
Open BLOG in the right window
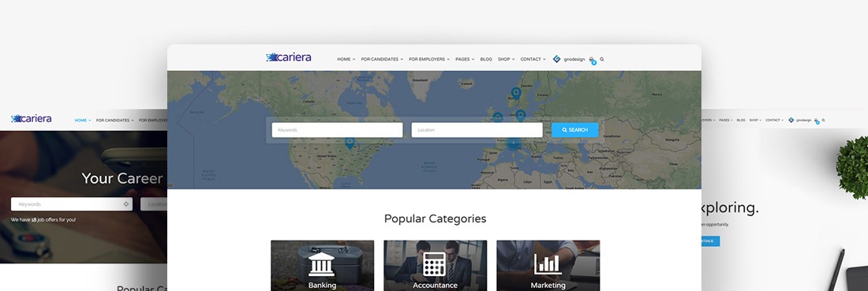tap(741, 120)
